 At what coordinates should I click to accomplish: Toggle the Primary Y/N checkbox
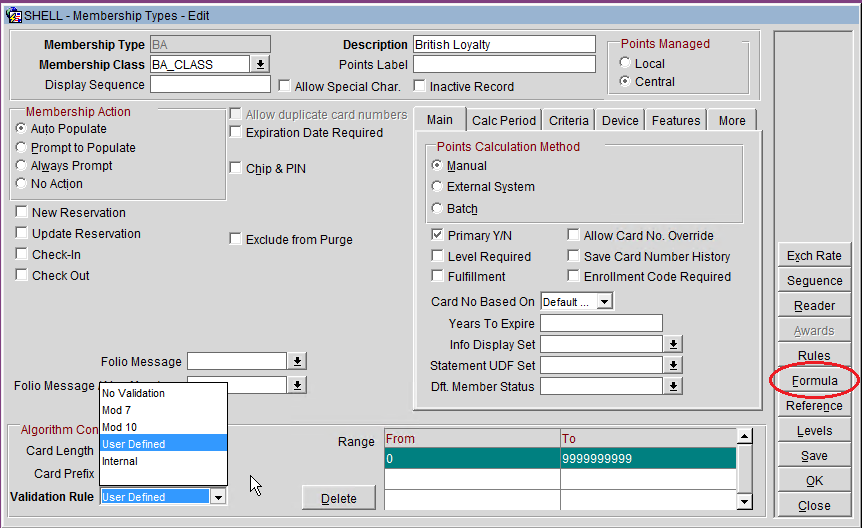(x=438, y=235)
